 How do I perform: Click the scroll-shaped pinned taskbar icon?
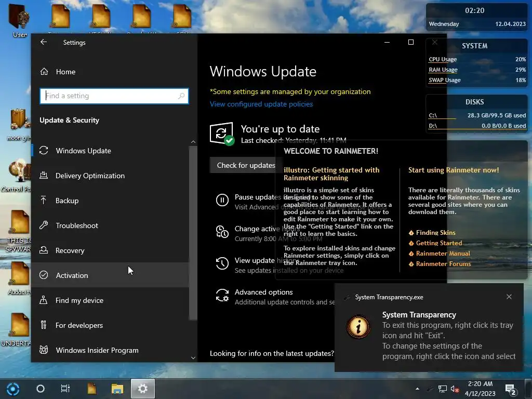point(91,389)
